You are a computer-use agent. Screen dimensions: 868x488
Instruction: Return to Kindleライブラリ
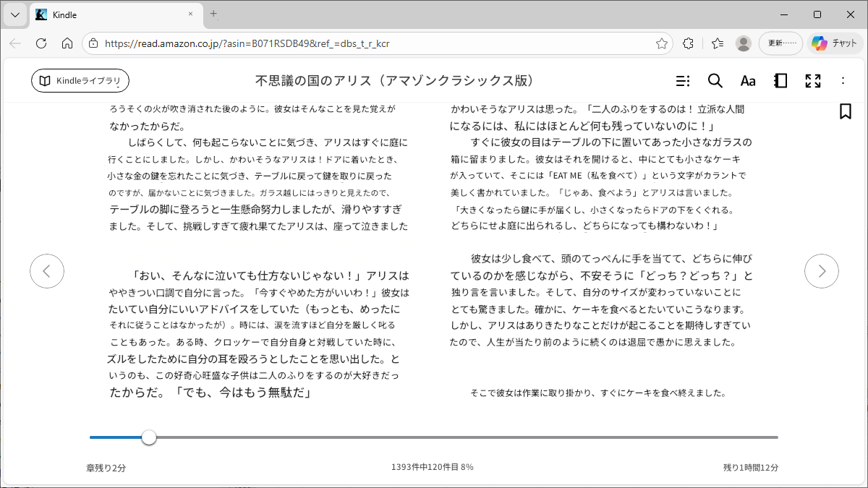(x=80, y=81)
